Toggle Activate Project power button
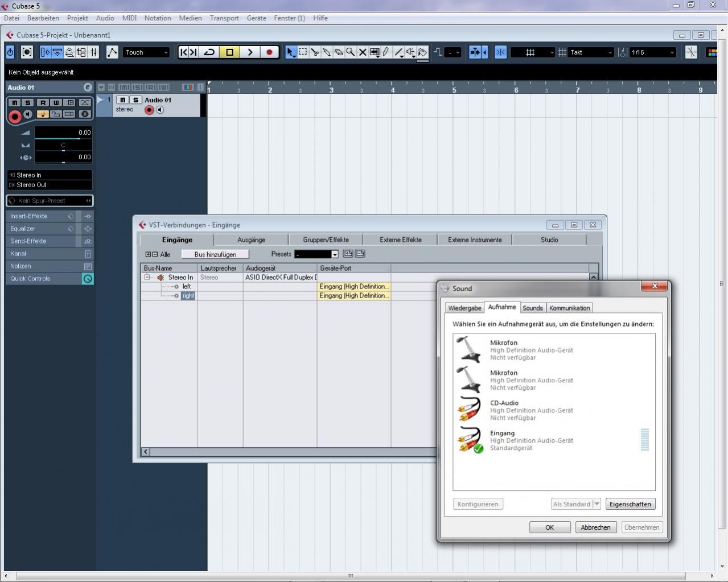Image resolution: width=728 pixels, height=582 pixels. 10,52
